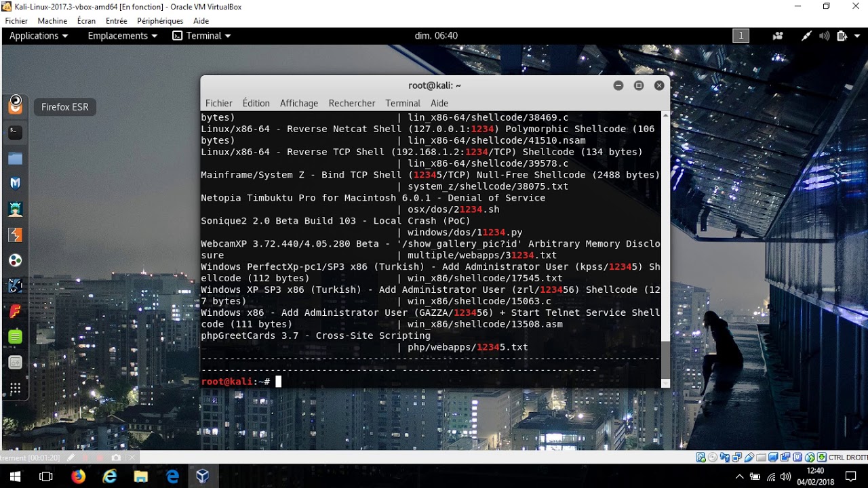Open the Terminal menu in the terminal window
868x488 pixels.
403,103
